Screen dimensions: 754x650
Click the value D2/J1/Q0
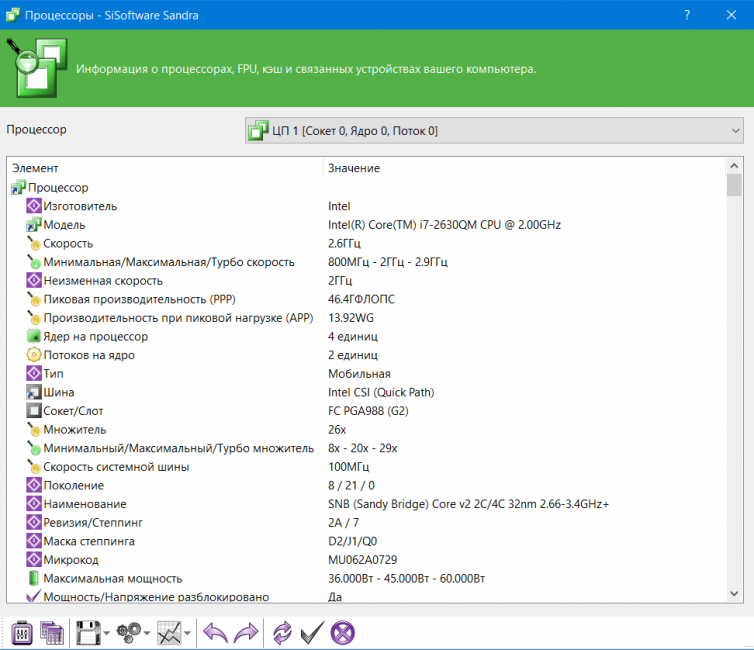[x=352, y=541]
